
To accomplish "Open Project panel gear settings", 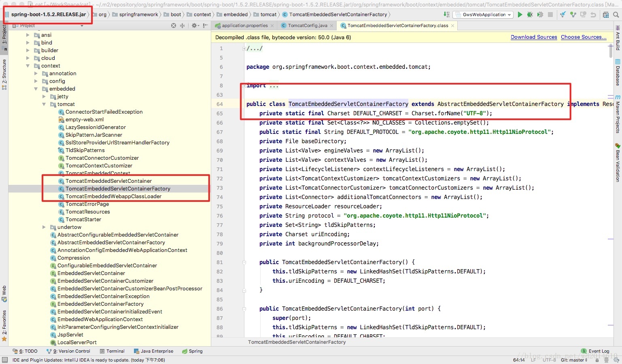I will (195, 25).
